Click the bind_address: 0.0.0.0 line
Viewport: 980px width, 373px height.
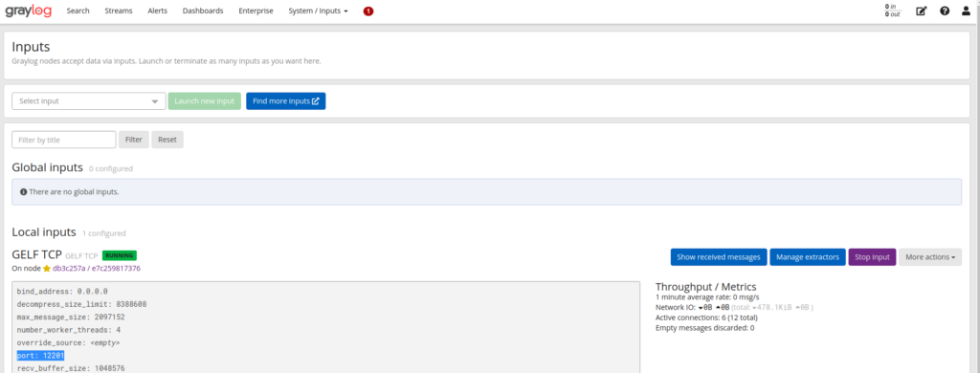(x=62, y=291)
